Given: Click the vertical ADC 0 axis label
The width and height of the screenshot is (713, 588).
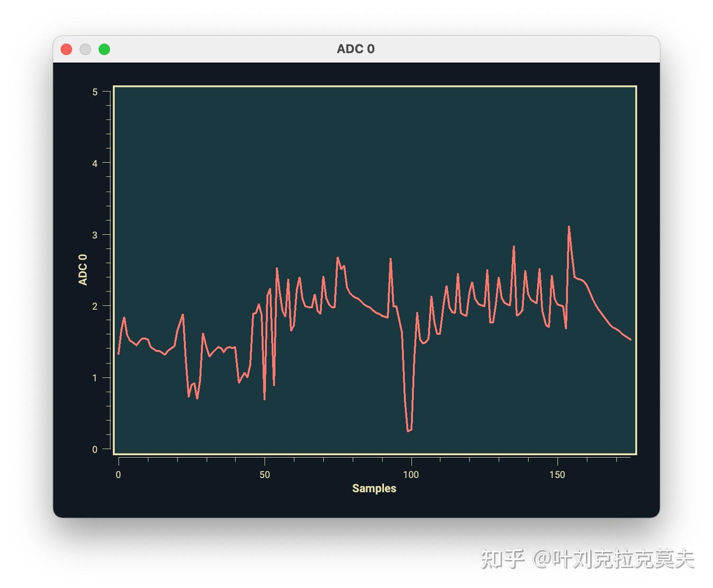Looking at the screenshot, I should tap(83, 270).
